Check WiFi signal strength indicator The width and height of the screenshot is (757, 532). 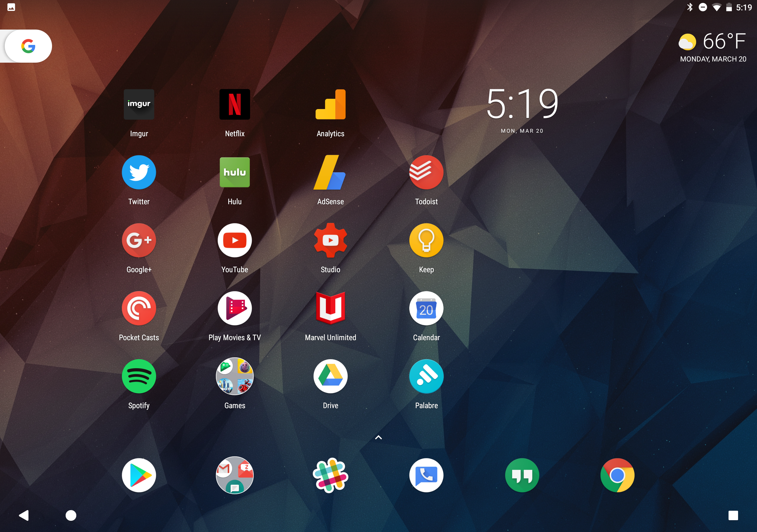click(x=717, y=7)
